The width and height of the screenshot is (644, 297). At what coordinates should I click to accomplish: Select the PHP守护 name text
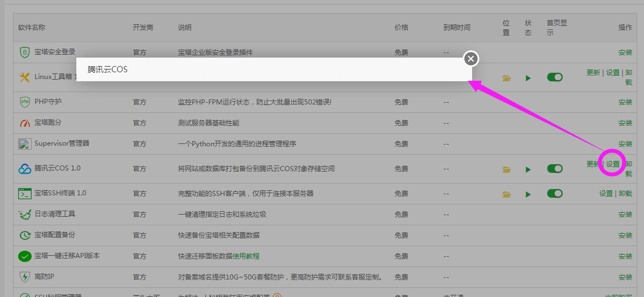point(48,101)
